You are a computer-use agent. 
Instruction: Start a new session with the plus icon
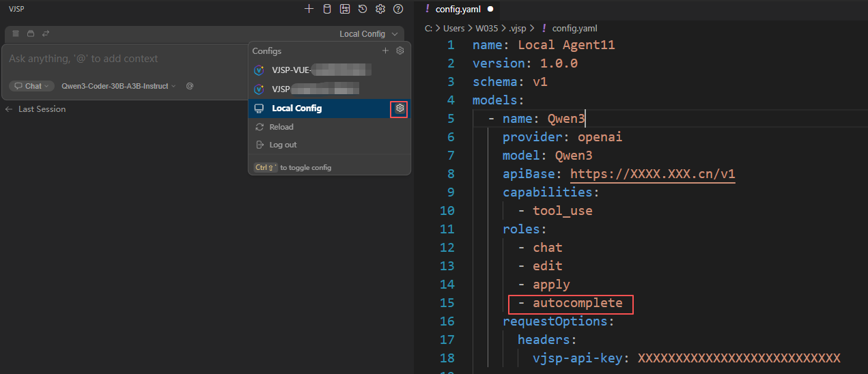[309, 9]
